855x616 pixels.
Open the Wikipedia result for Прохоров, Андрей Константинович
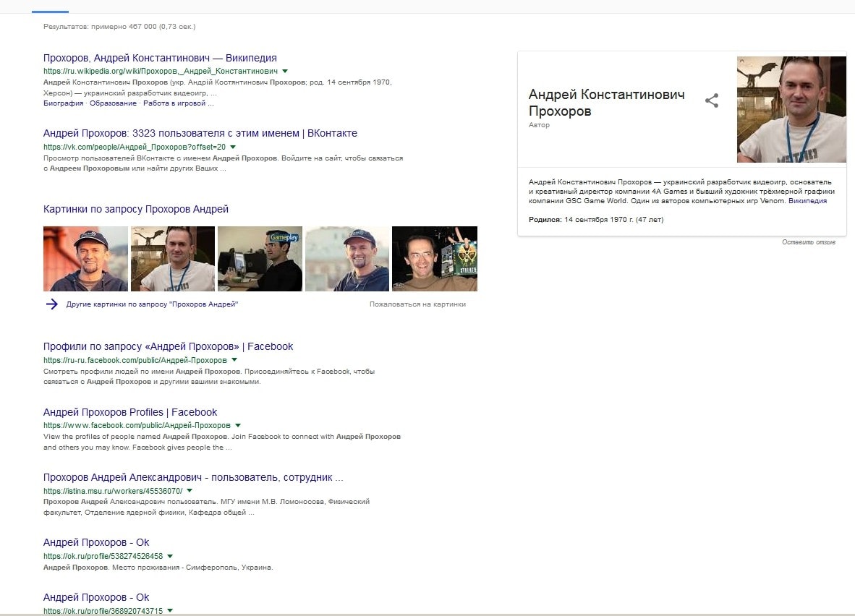coord(160,58)
